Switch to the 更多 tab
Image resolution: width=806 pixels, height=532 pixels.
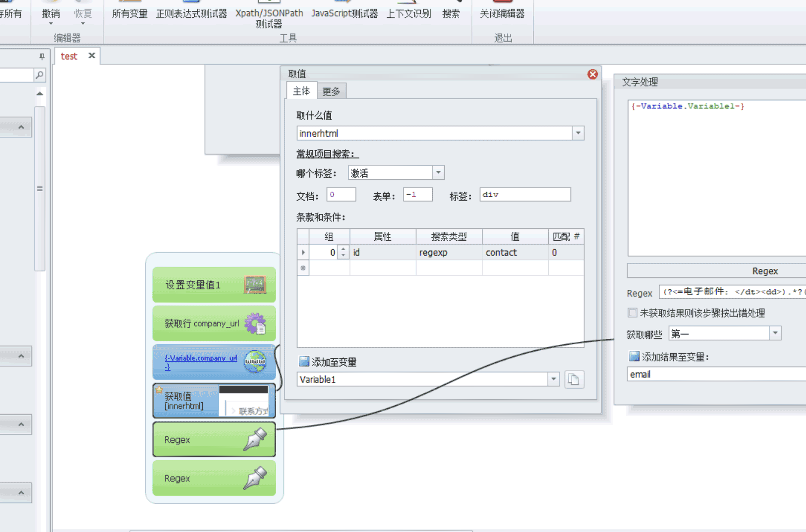(x=331, y=91)
